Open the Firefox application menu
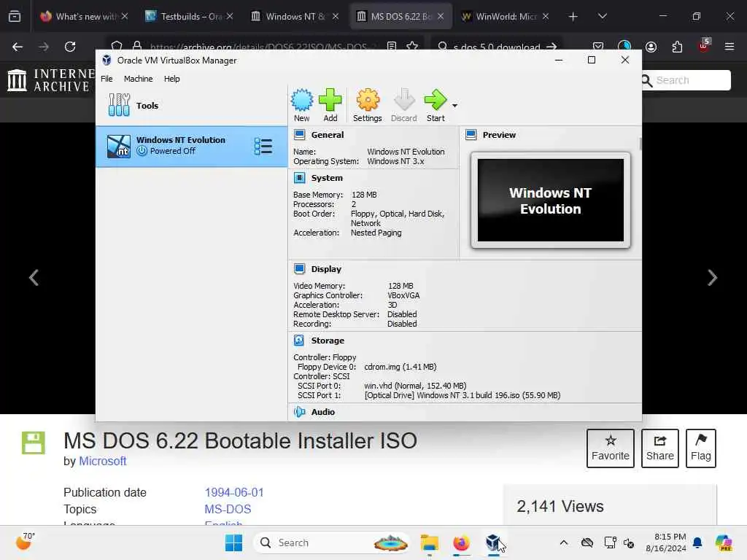 pyautogui.click(x=729, y=47)
